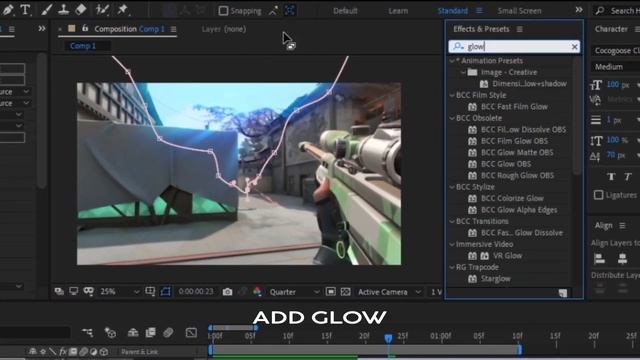
Task: Switch to Standard workspace
Action: (452, 11)
